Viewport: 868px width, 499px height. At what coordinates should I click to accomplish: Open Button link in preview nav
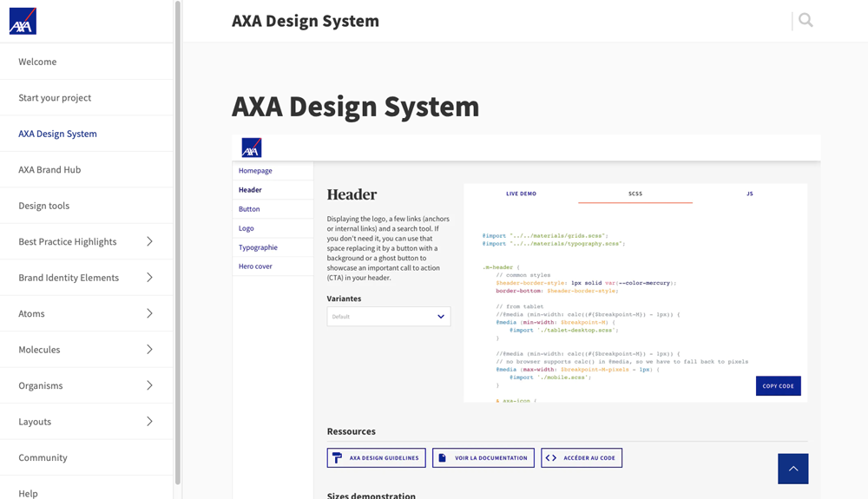tap(249, 208)
